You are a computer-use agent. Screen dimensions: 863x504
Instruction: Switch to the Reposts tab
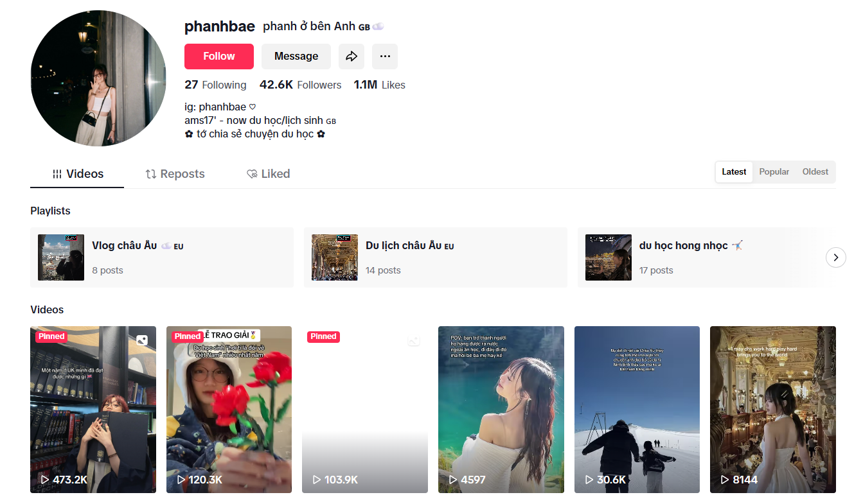[x=175, y=174]
